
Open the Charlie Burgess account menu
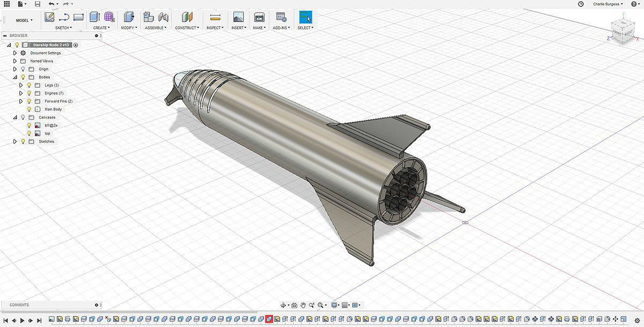pos(608,4)
